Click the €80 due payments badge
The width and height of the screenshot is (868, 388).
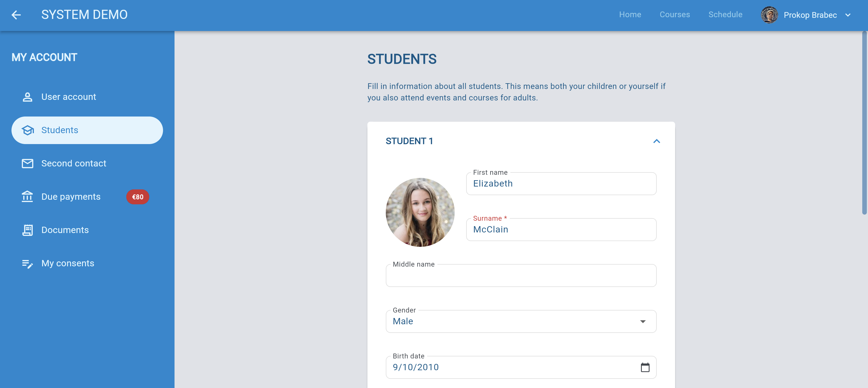coord(137,197)
